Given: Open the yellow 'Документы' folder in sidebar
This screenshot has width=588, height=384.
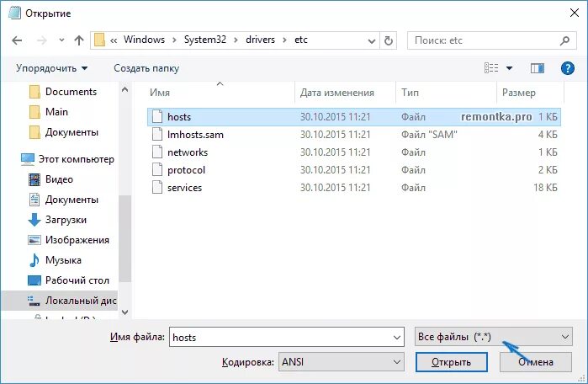Looking at the screenshot, I should (64, 132).
